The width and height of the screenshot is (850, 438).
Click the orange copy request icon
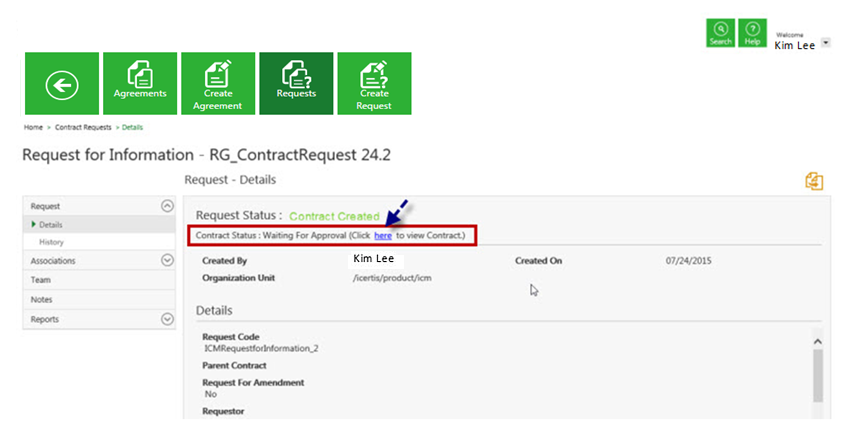tap(814, 181)
